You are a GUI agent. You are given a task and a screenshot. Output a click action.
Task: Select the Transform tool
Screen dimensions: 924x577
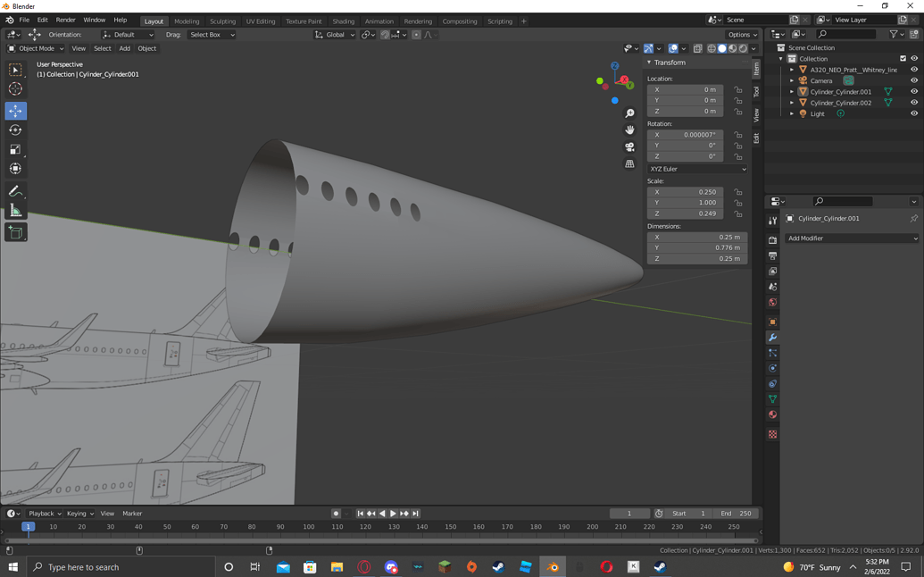coord(15,169)
